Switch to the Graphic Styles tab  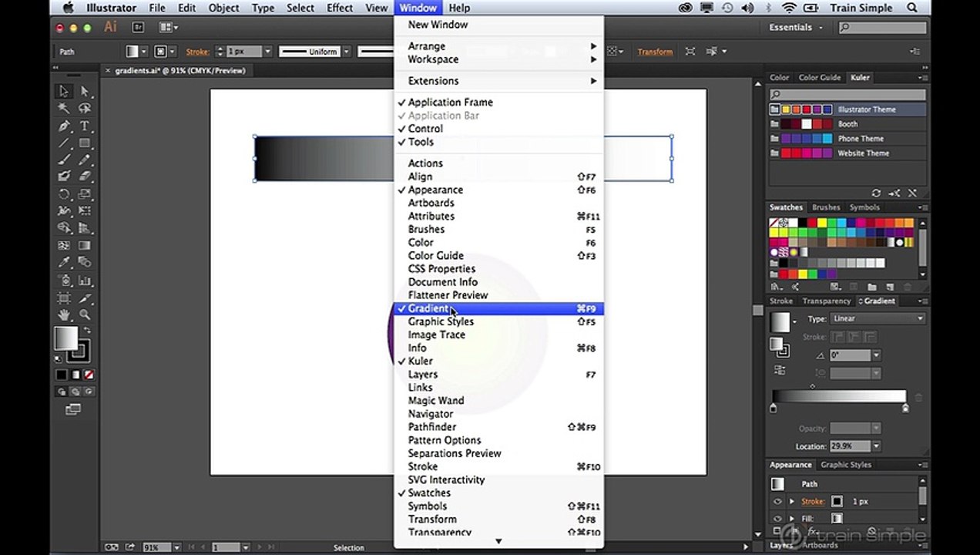click(x=846, y=465)
